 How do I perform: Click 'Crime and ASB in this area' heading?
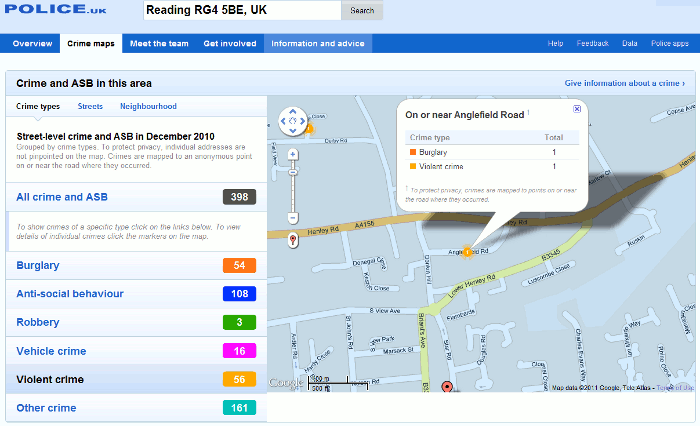coord(84,84)
